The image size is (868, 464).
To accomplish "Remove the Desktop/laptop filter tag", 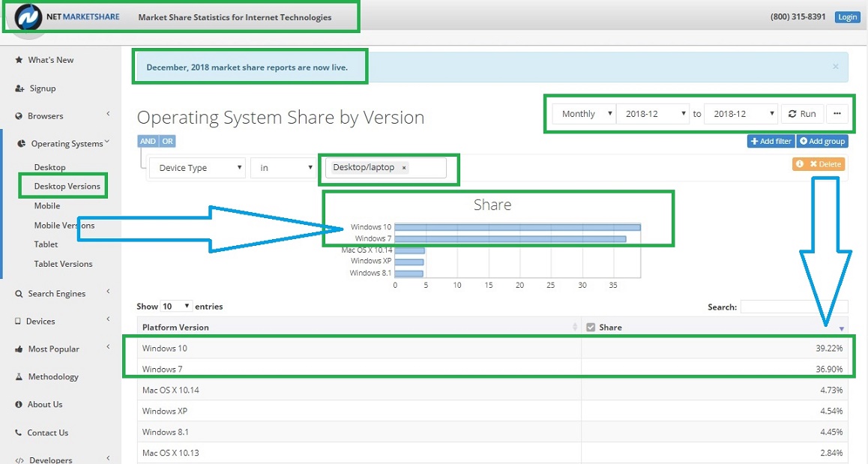I will (x=404, y=167).
